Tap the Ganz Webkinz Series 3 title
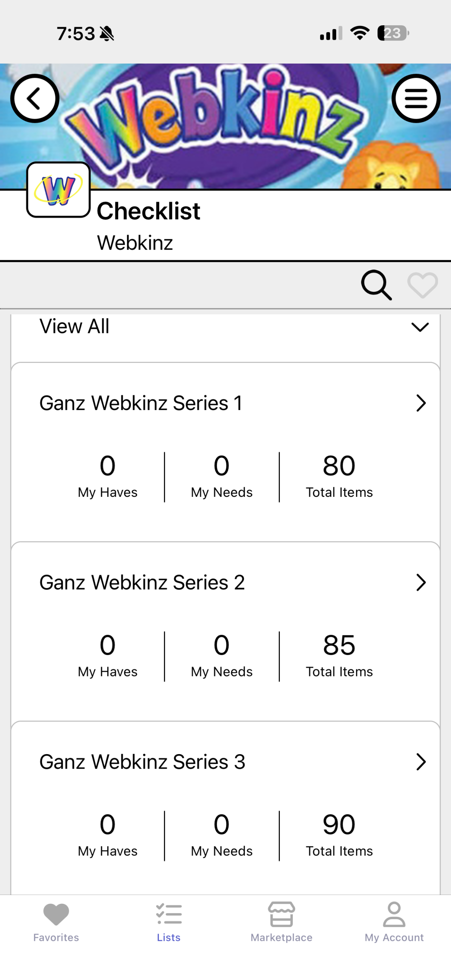 [x=142, y=762]
